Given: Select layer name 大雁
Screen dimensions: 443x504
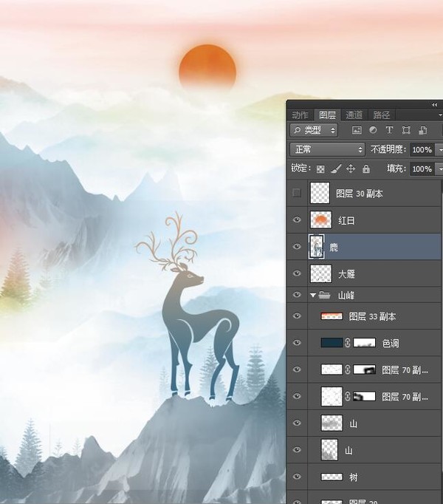Looking at the screenshot, I should (346, 274).
